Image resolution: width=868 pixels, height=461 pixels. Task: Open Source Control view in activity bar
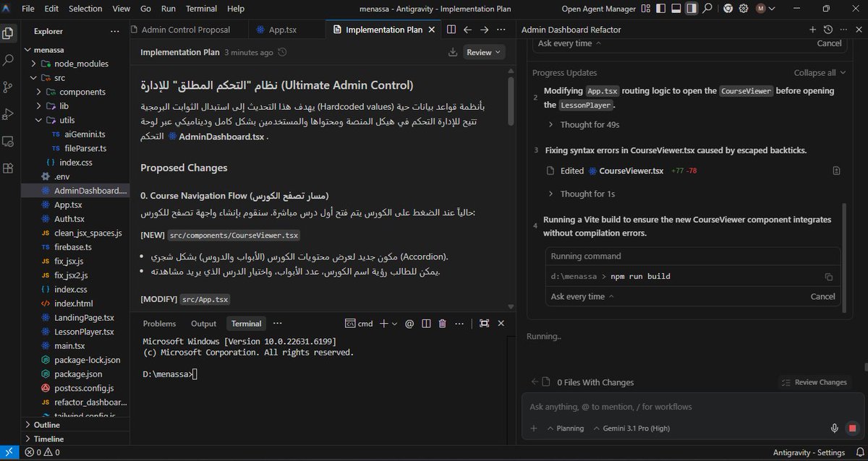click(8, 87)
